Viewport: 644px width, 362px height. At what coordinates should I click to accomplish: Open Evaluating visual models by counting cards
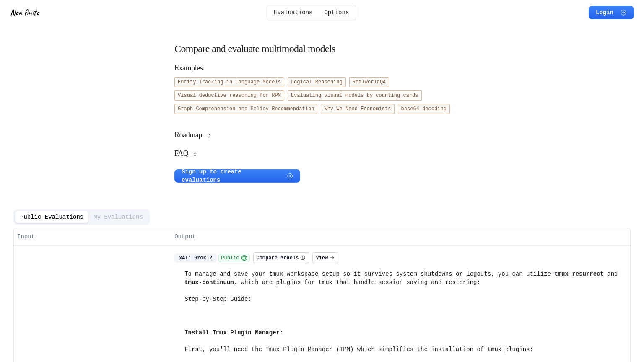354,96
